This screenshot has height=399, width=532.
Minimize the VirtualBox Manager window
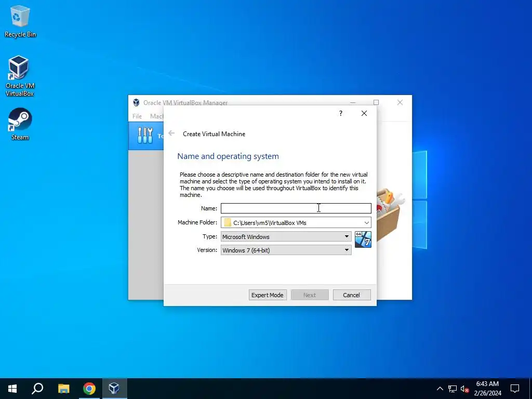pos(353,102)
